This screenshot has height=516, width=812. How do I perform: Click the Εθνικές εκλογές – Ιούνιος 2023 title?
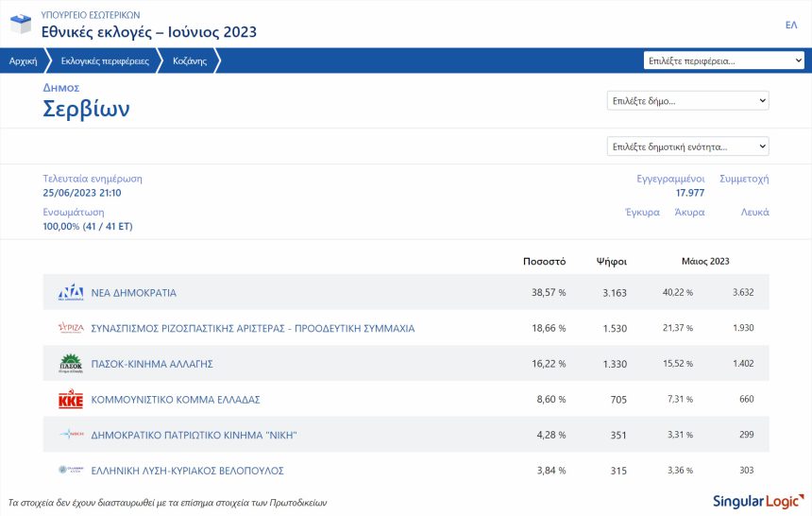pyautogui.click(x=149, y=32)
